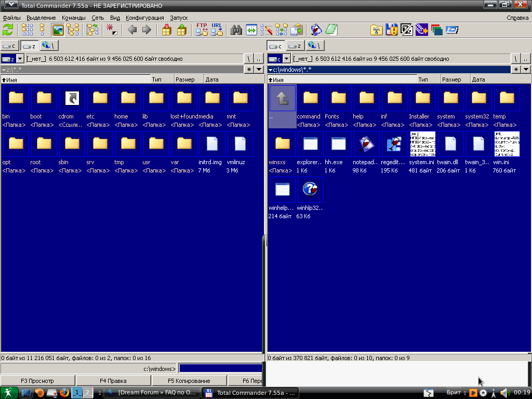Go forward with the right arrow icon
The width and height of the screenshot is (532, 399).
tap(147, 30)
